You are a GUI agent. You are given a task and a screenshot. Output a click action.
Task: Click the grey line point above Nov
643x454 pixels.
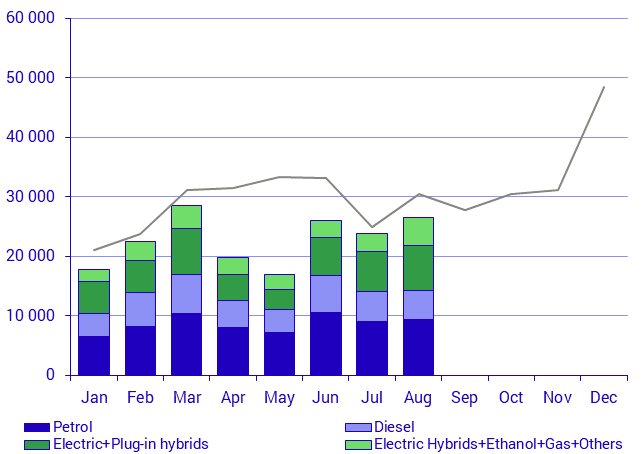[558, 190]
